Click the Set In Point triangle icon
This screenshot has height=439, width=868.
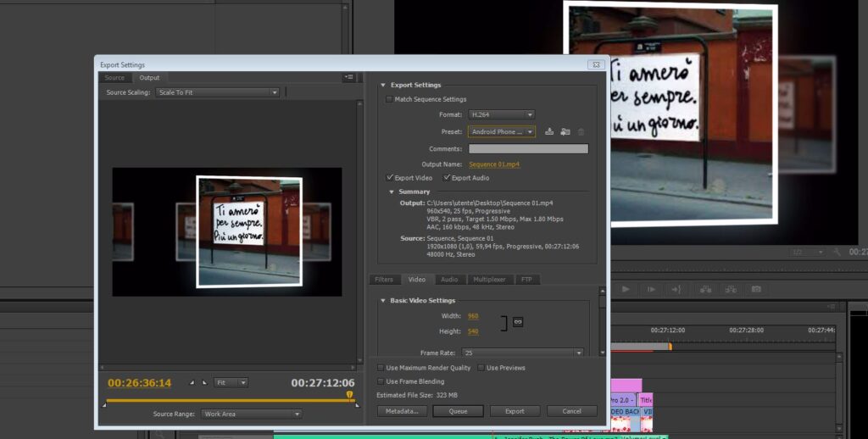pyautogui.click(x=192, y=382)
